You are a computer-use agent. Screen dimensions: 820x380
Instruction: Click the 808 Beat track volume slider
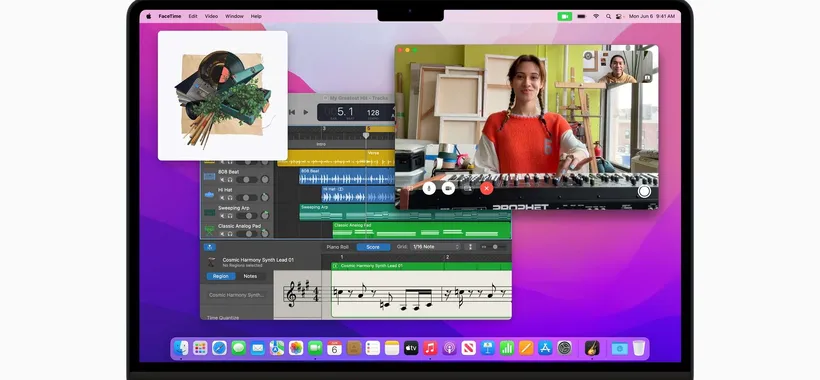tap(247, 180)
